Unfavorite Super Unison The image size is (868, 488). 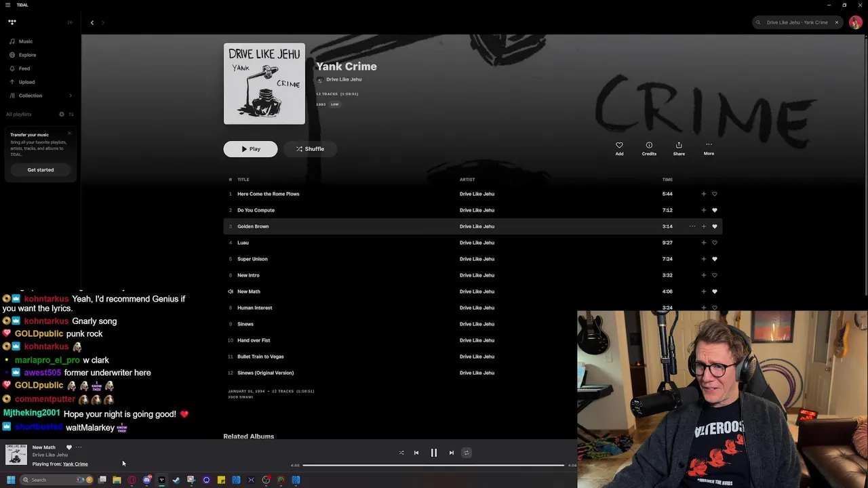[x=715, y=259]
